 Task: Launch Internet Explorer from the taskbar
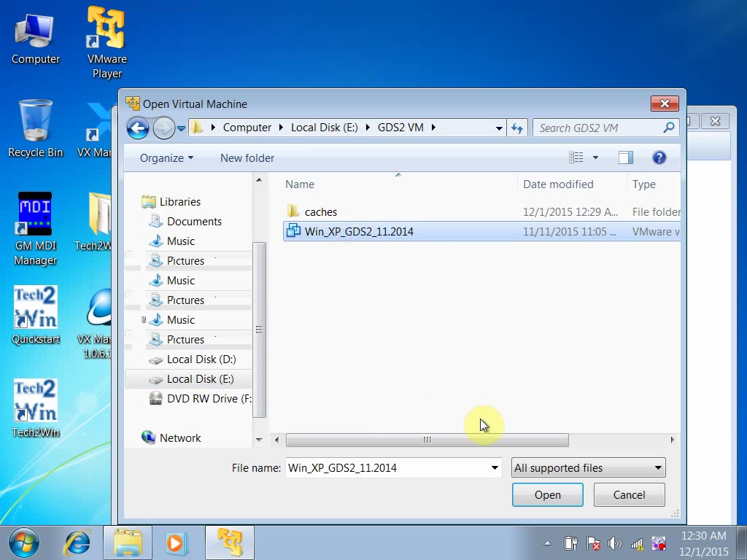coord(77,542)
